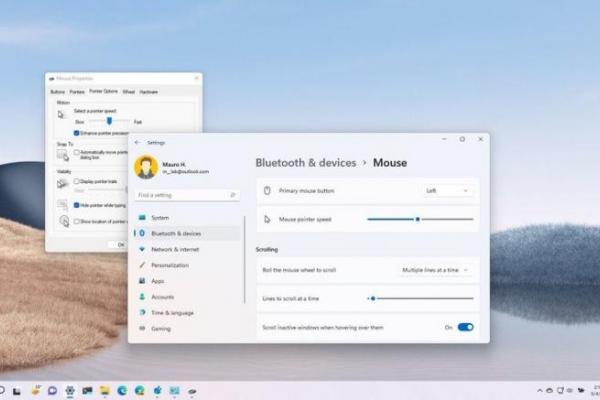Uncheck Enhance pointer precision in Mouse Properties

tap(76, 133)
